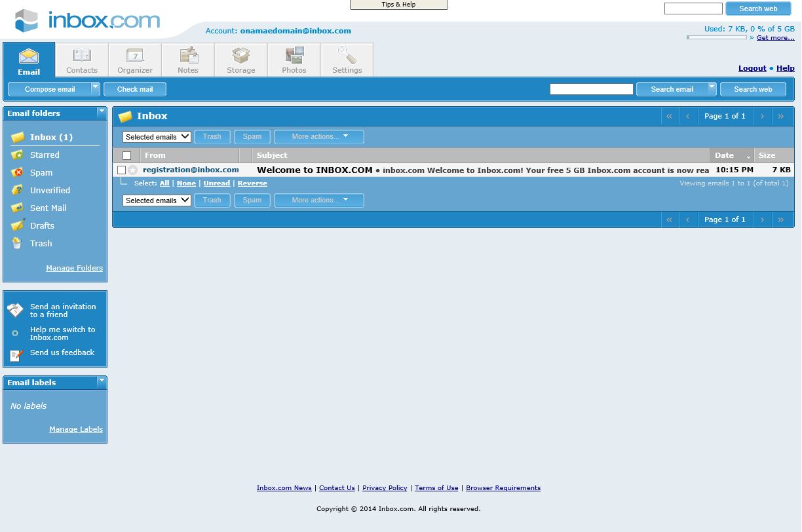This screenshot has width=802, height=532.
Task: Select the Sent Mail folder label
Action: pyautogui.click(x=48, y=208)
